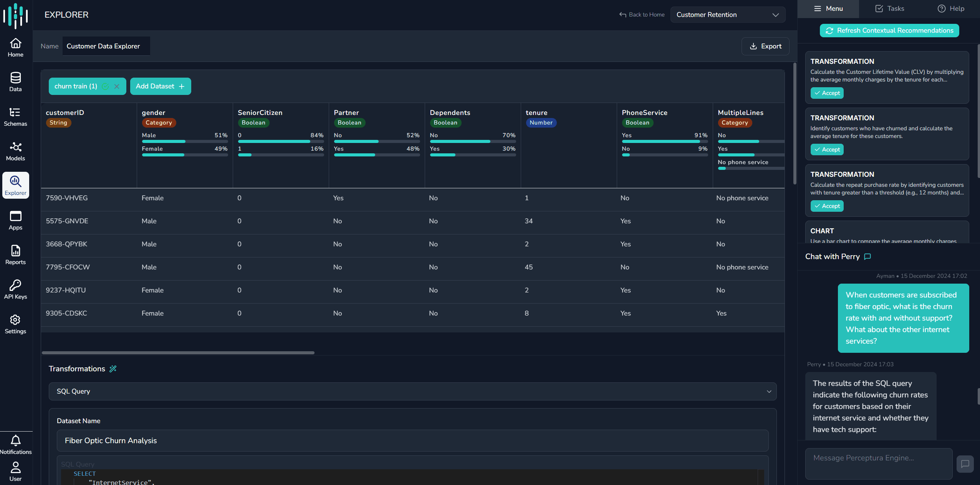Open API Keys page
Screen dimensions: 980x485
(x=15, y=290)
